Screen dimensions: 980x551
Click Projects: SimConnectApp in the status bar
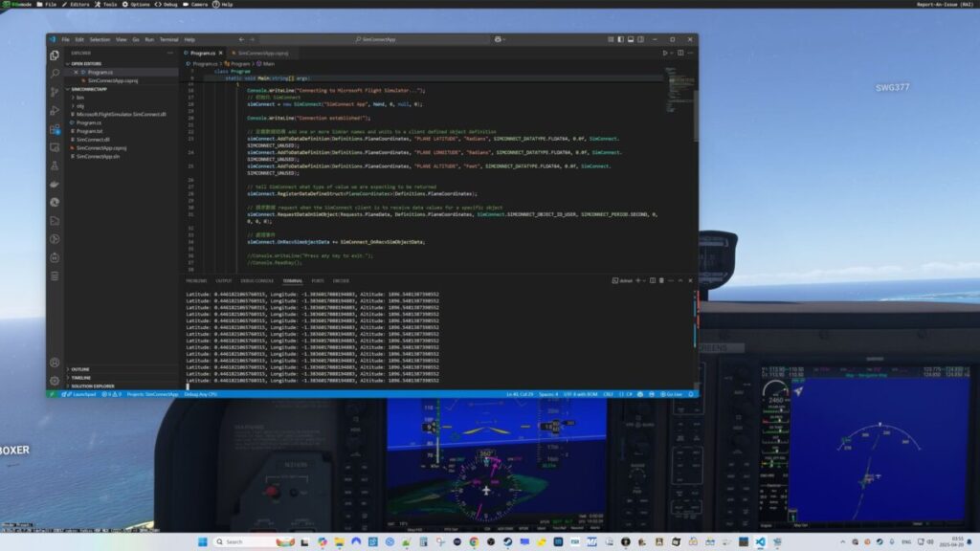(152, 394)
